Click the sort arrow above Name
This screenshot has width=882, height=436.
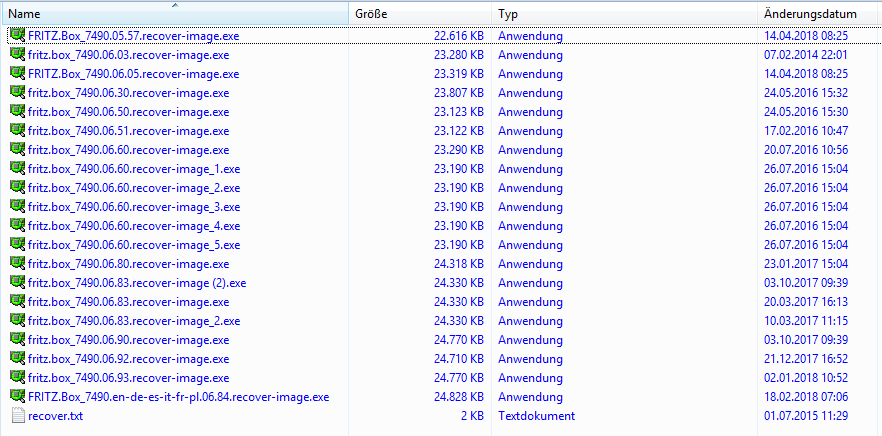(175, 5)
